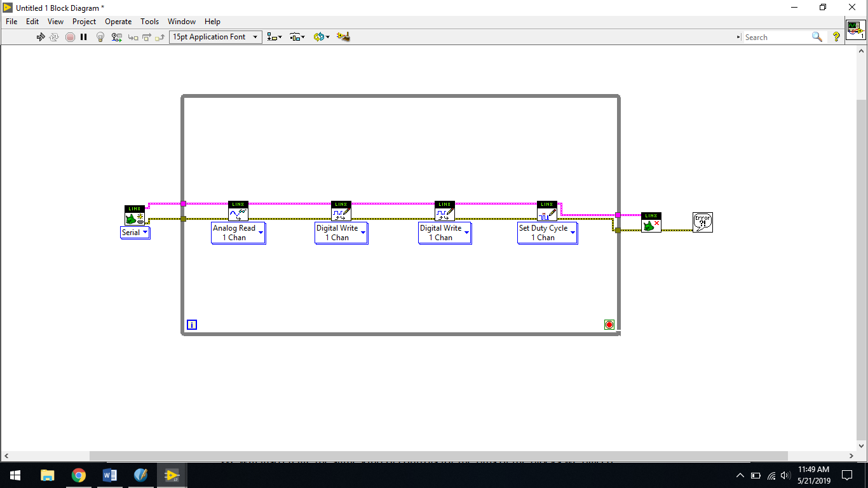868x488 pixels.
Task: Click the taskbar volume icon
Action: (x=785, y=475)
